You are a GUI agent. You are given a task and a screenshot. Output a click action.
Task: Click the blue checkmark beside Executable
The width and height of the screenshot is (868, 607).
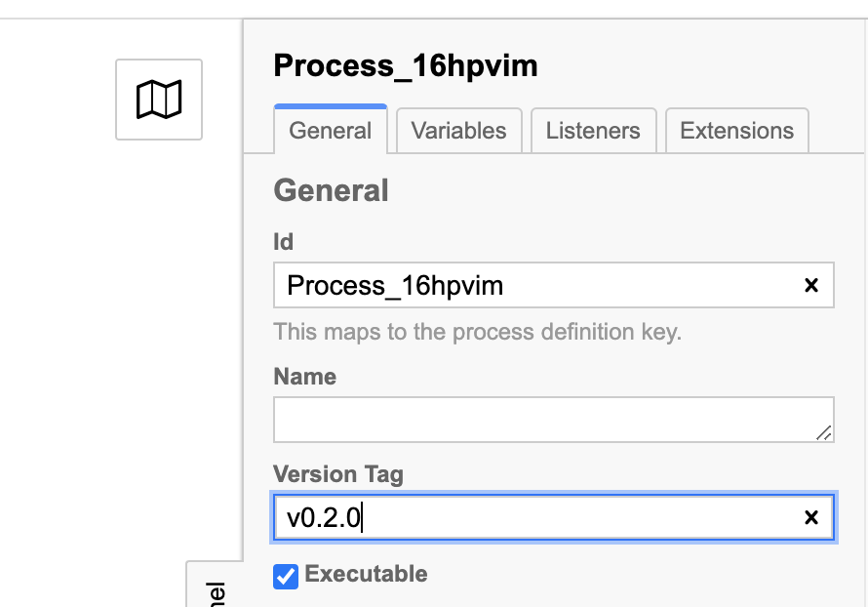point(285,574)
